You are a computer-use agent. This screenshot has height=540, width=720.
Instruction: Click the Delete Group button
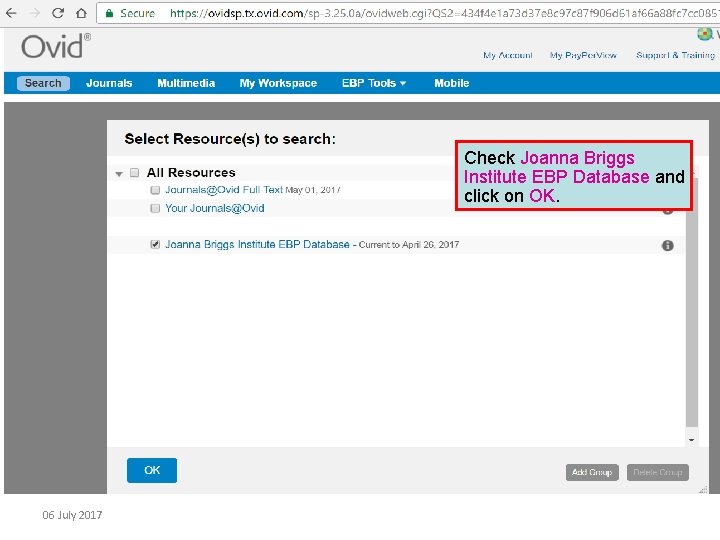(x=658, y=472)
